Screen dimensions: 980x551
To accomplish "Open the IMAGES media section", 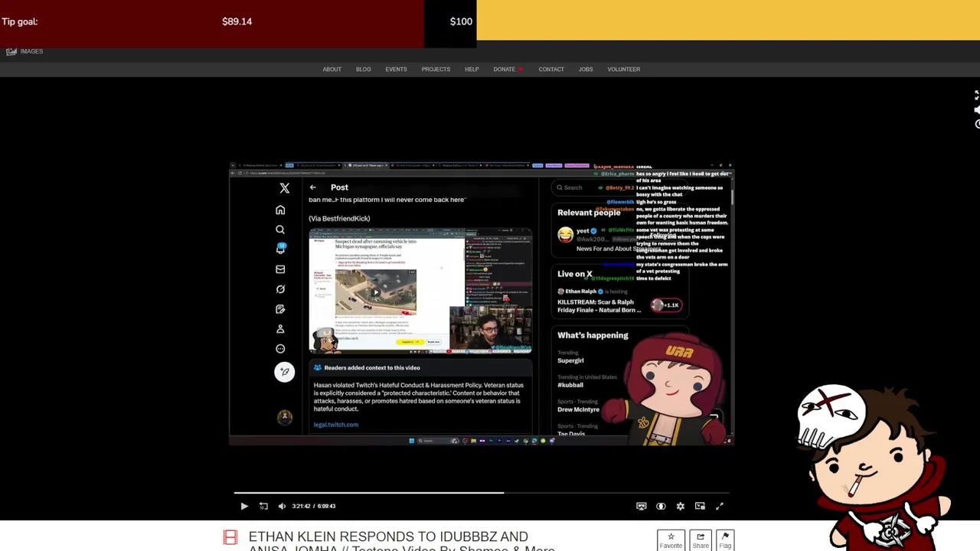I will (x=24, y=51).
